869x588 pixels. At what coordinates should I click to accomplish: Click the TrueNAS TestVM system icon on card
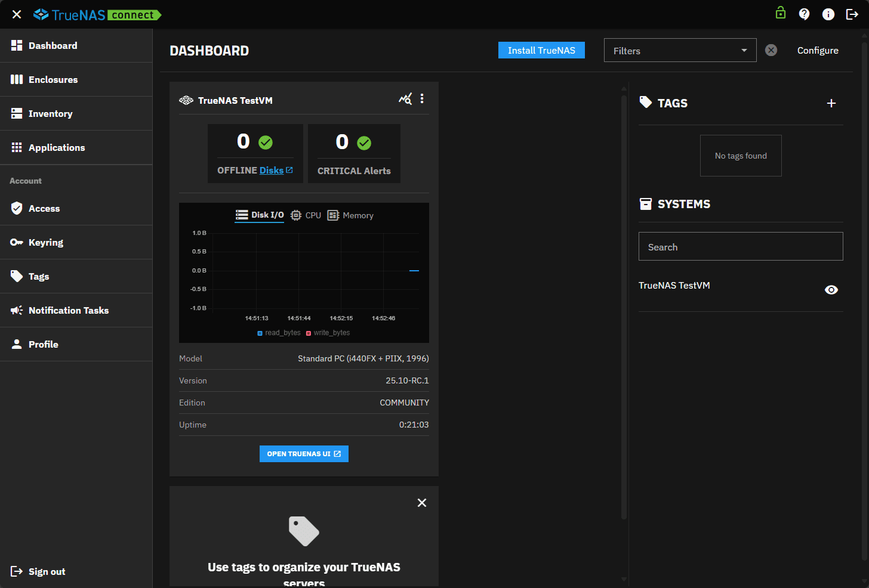[186, 100]
